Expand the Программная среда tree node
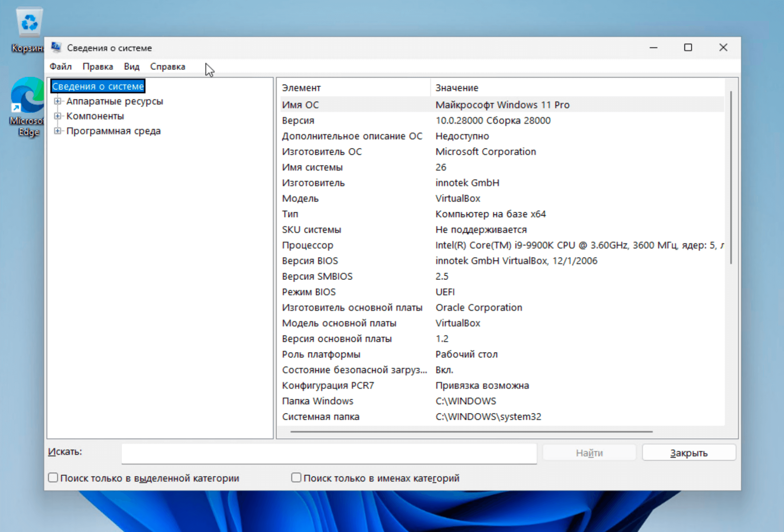Image resolution: width=784 pixels, height=532 pixels. point(57,131)
